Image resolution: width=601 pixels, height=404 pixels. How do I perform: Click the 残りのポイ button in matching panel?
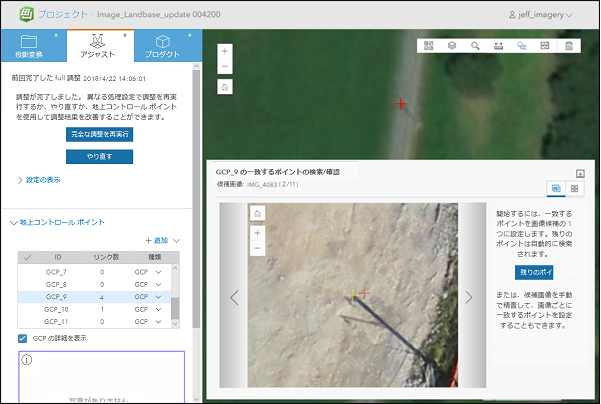(534, 273)
